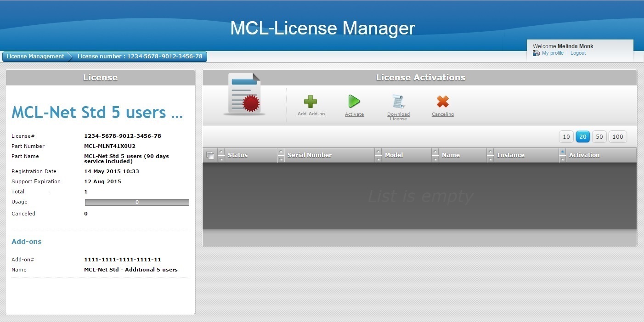The image size is (644, 322).
Task: Click the green plus Add Add-on icon
Action: point(311,102)
